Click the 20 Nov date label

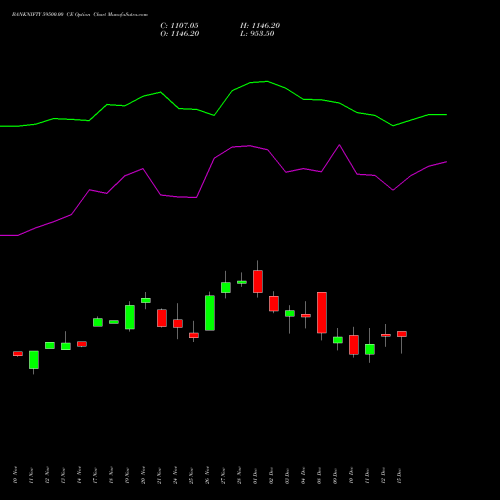coord(143,475)
